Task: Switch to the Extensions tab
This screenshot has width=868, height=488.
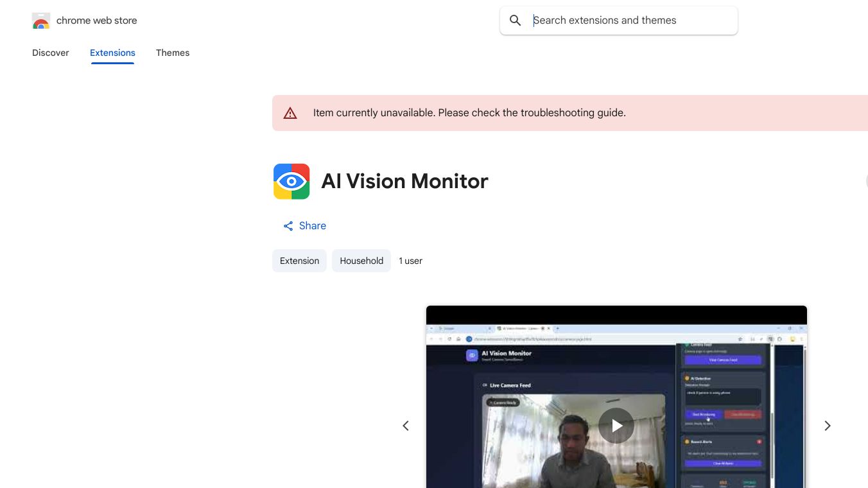Action: [x=112, y=53]
